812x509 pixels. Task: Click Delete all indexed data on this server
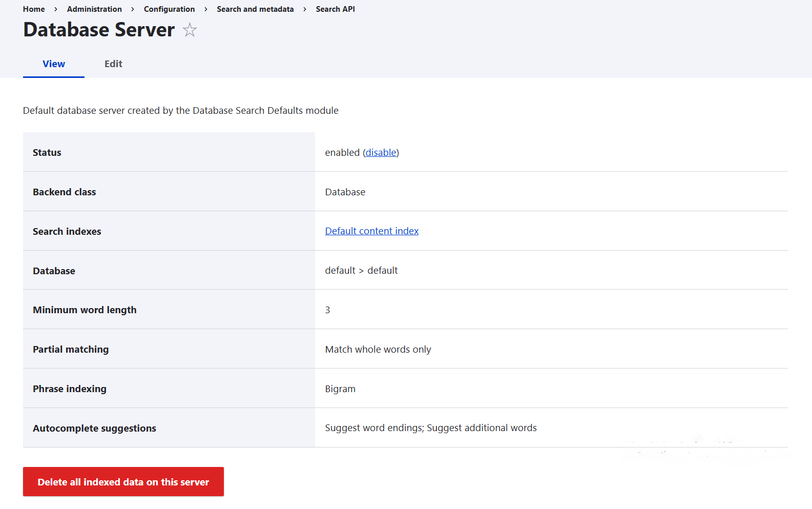pyautogui.click(x=123, y=482)
